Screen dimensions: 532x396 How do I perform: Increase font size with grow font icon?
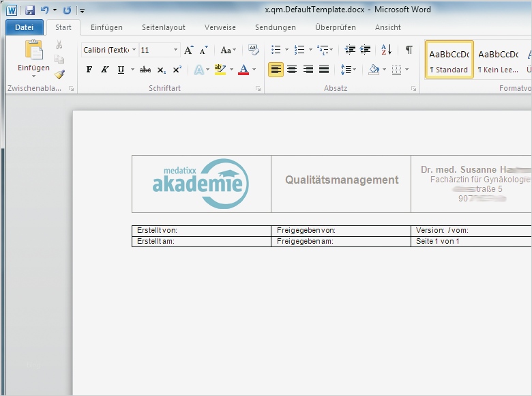[x=189, y=50]
